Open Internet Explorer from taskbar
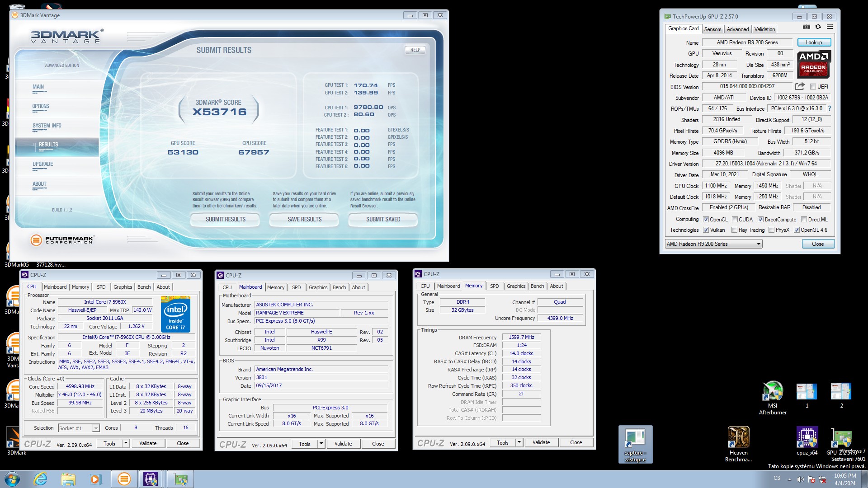 (41, 479)
